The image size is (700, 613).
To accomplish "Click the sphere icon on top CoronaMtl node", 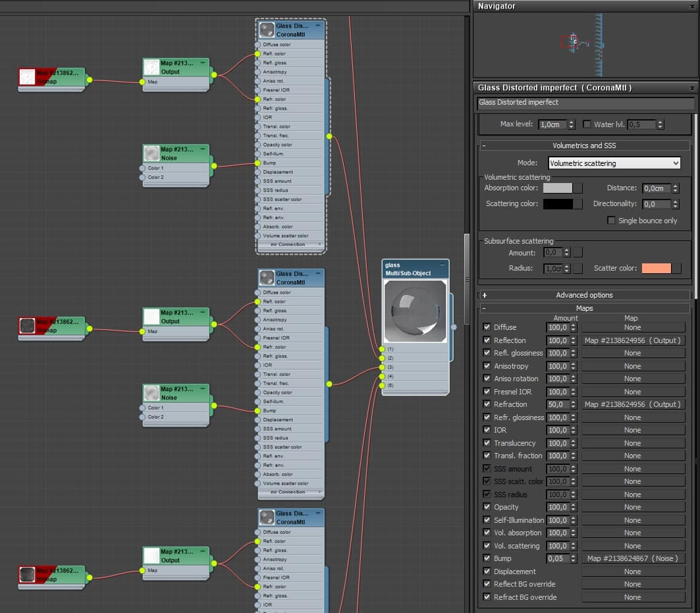I will (267, 30).
